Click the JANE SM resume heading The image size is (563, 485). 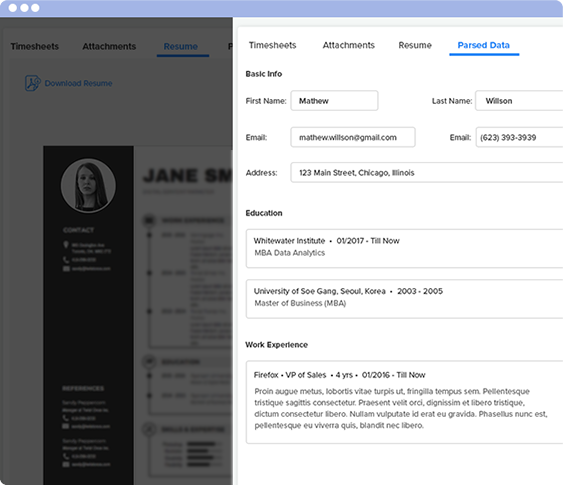click(x=187, y=176)
